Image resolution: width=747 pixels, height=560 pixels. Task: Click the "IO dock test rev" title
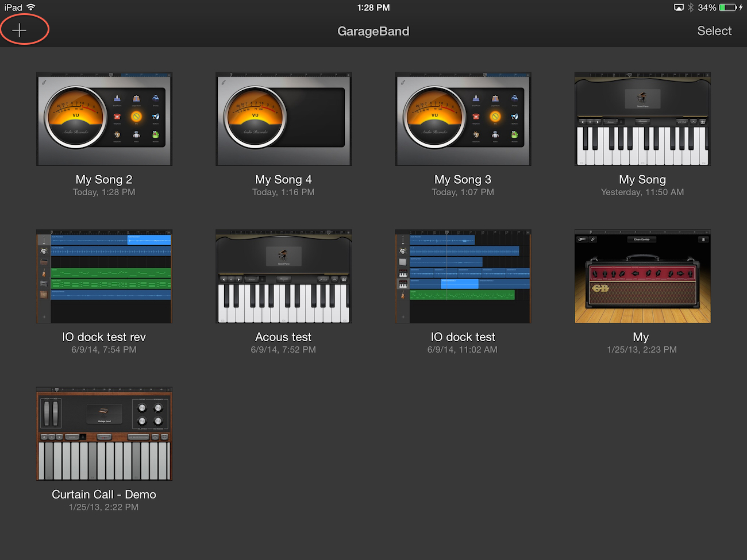104,337
